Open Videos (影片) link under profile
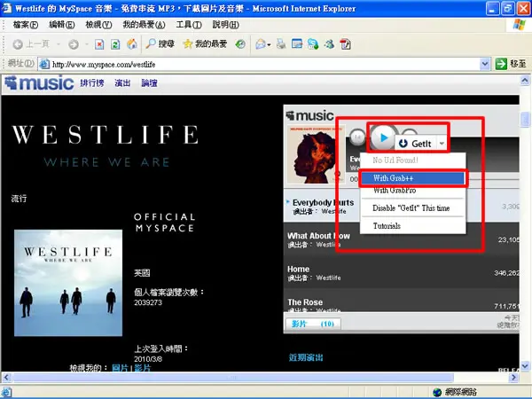 142,368
